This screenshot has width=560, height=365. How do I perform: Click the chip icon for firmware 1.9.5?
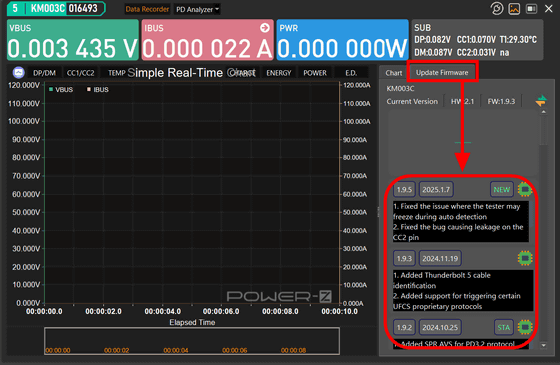coord(525,189)
